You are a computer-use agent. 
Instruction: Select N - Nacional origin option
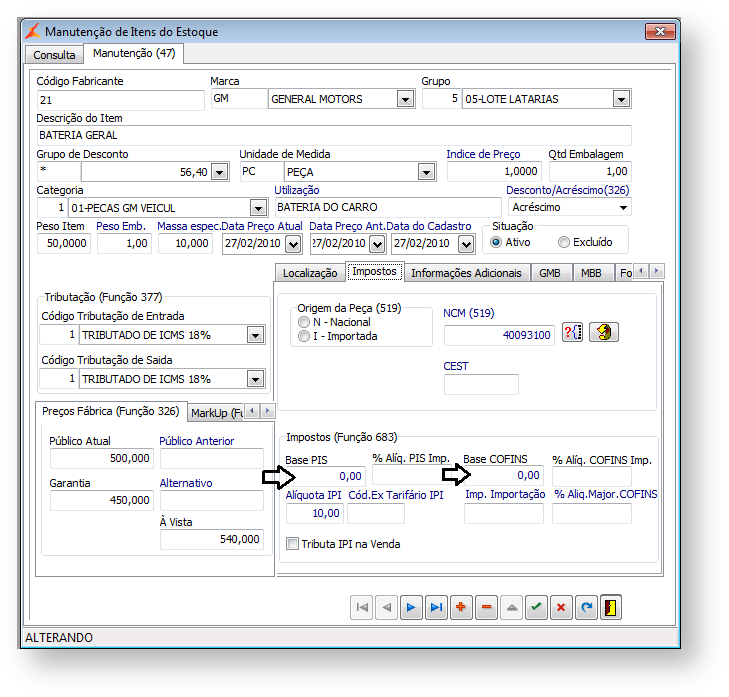pyautogui.click(x=305, y=323)
